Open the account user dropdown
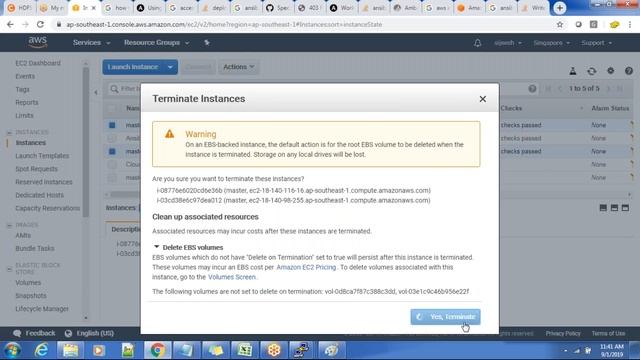Viewport: 640px width, 360px height. pos(508,43)
